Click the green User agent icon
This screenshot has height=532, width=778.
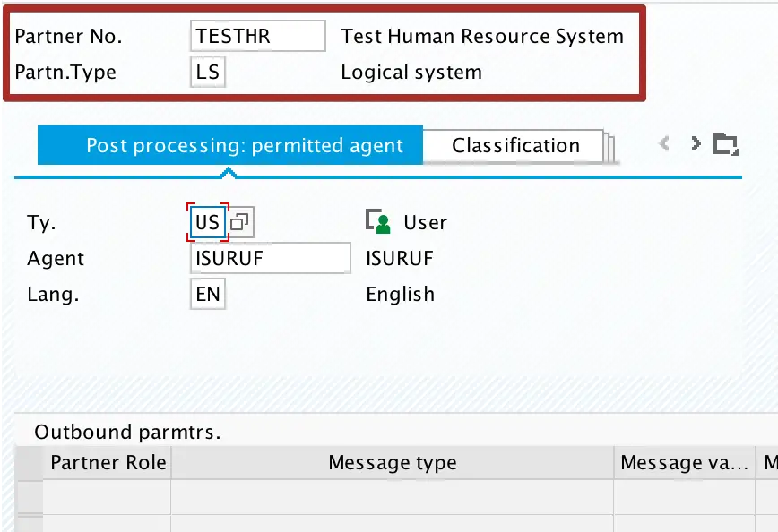[378, 221]
